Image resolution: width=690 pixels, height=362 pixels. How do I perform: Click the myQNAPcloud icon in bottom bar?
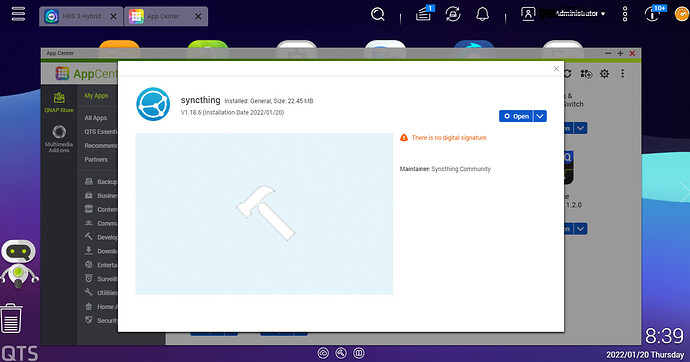coord(323,353)
